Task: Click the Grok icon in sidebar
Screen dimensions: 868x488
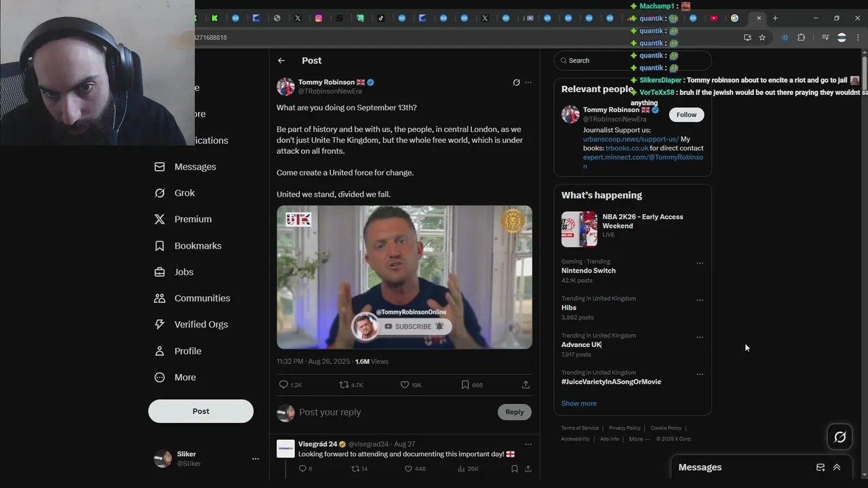Action: pos(159,193)
